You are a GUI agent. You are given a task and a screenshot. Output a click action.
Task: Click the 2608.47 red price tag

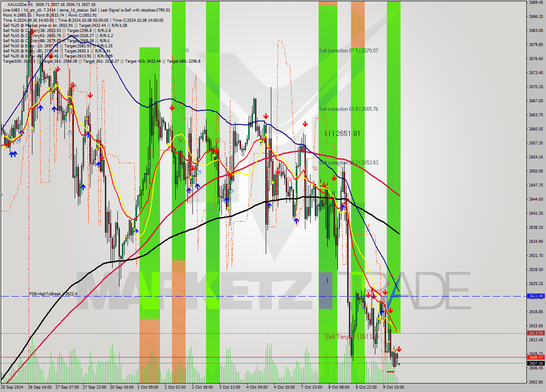(535, 357)
